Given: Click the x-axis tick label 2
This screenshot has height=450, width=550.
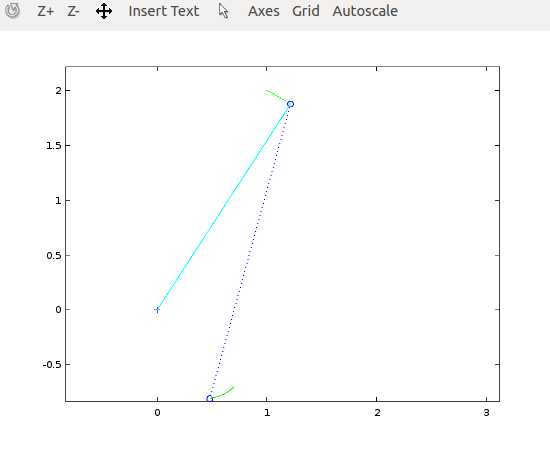Looking at the screenshot, I should 377,413.
